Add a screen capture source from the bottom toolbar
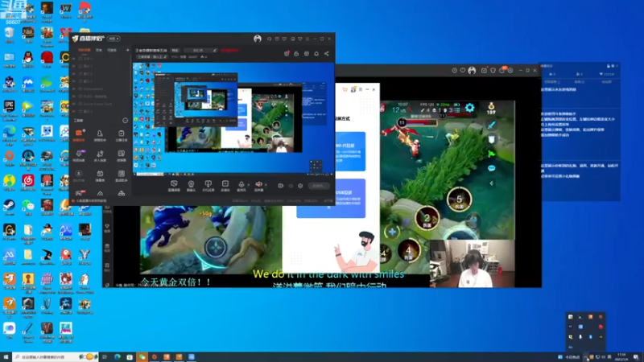 174,186
